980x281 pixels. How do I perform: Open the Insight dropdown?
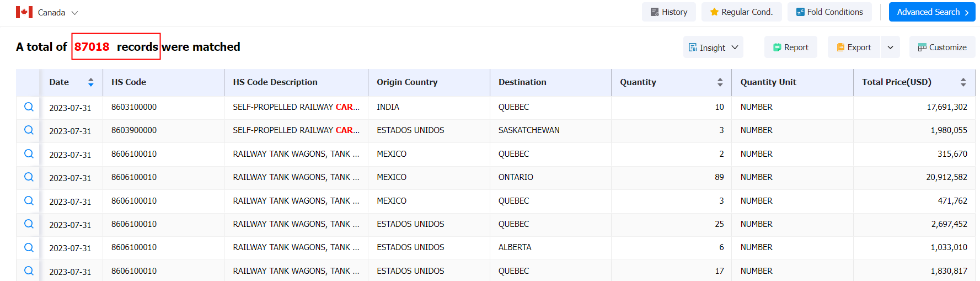(713, 47)
